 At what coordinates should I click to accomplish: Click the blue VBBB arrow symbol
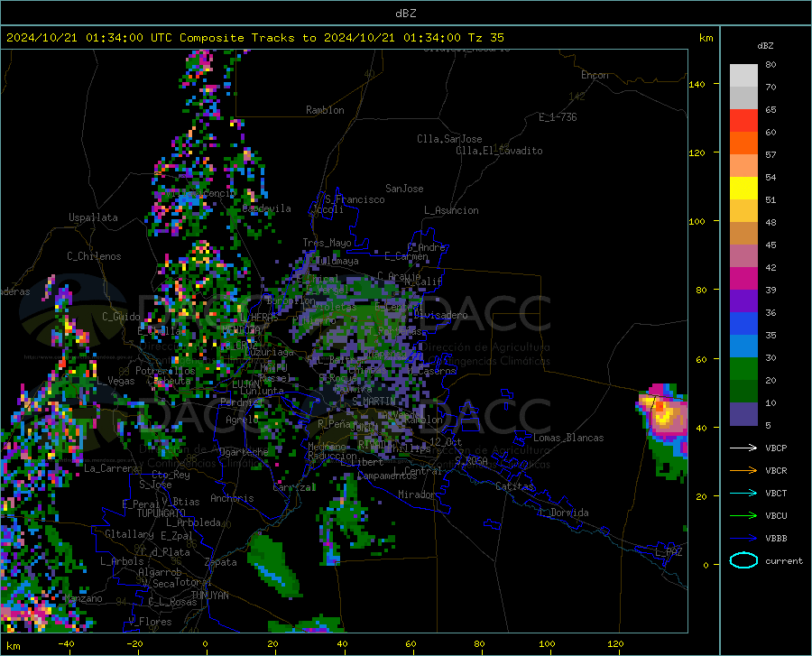click(743, 539)
